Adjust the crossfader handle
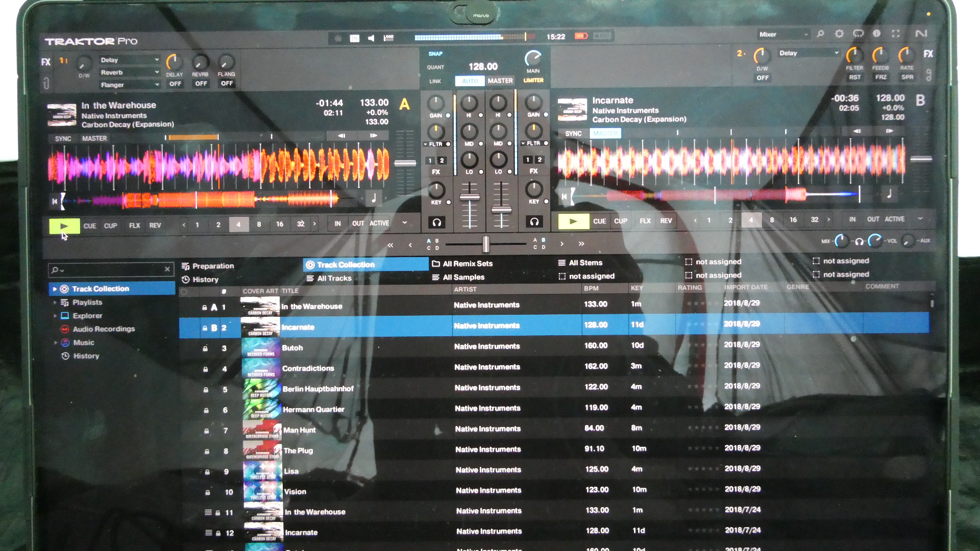 tap(486, 244)
